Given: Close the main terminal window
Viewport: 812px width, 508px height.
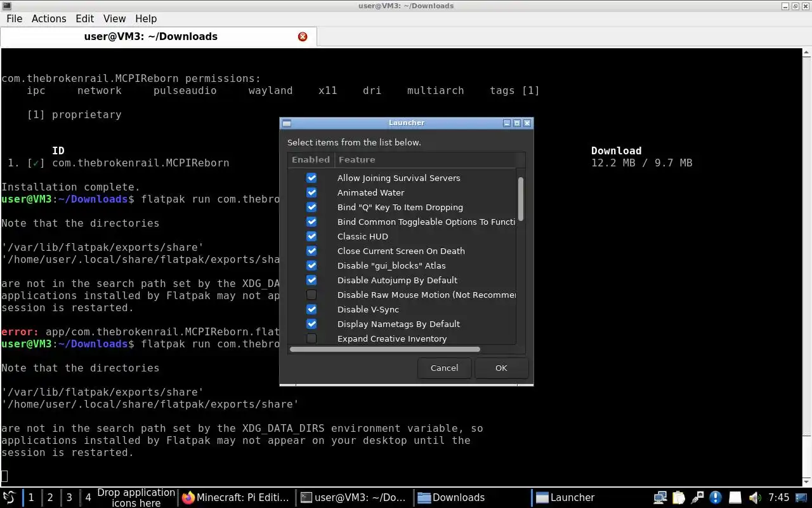Looking at the screenshot, I should coord(806,6).
